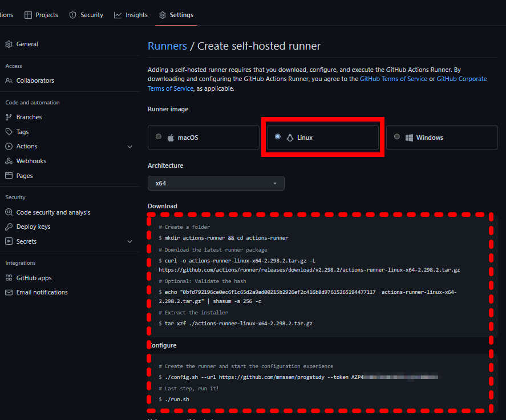This screenshot has height=420, width=506.
Task: Open Code security and analysis page
Action: point(53,212)
